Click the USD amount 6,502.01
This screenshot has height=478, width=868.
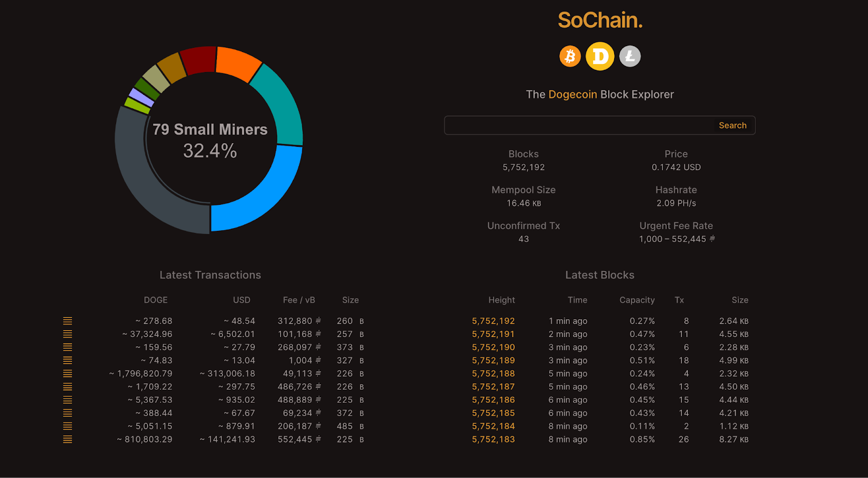pos(233,334)
